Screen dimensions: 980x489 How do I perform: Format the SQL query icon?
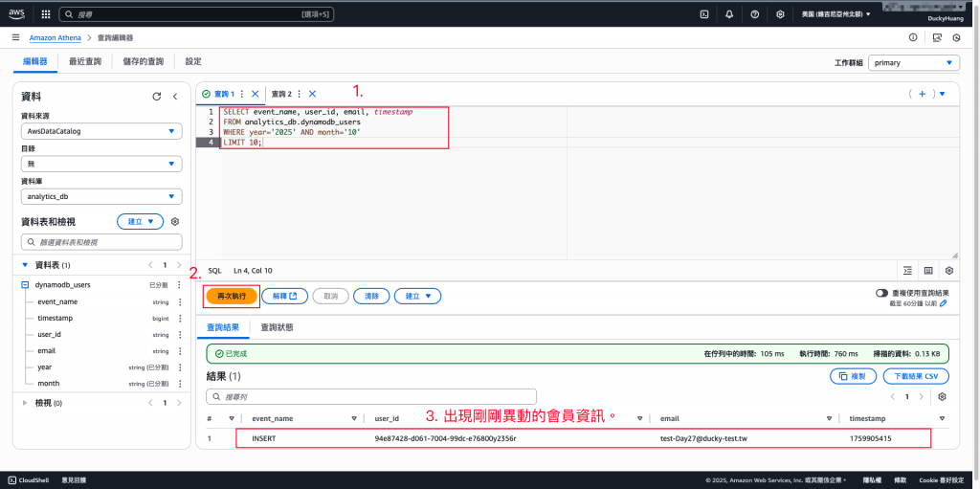[907, 271]
